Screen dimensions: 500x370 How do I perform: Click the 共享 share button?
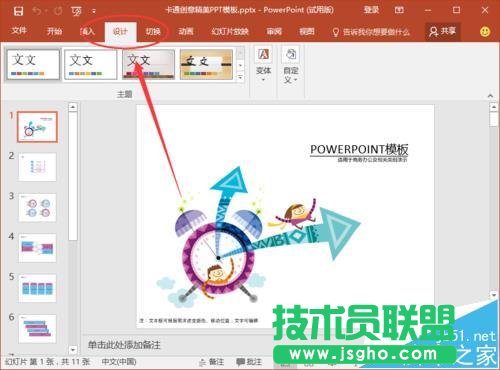[443, 32]
